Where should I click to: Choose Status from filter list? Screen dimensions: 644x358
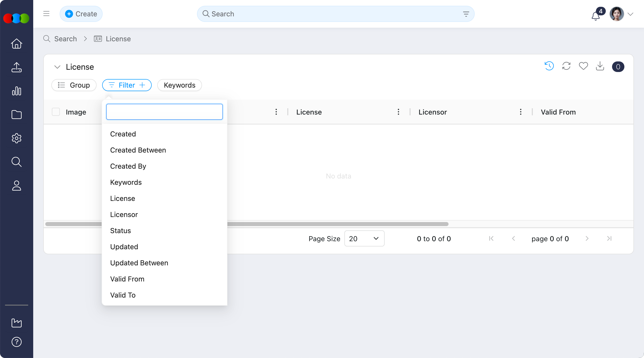120,231
